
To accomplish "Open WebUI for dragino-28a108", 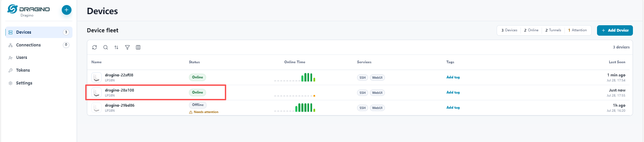I will [x=377, y=93].
